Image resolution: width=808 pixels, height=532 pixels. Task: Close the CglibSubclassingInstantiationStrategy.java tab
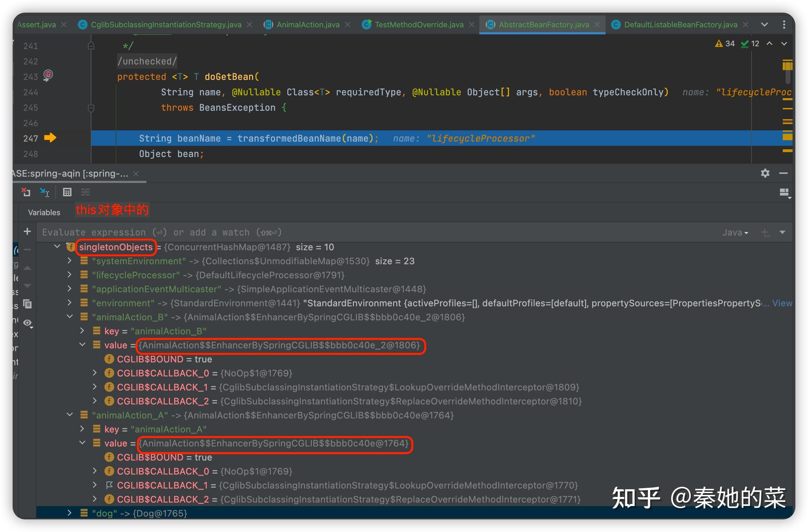249,25
